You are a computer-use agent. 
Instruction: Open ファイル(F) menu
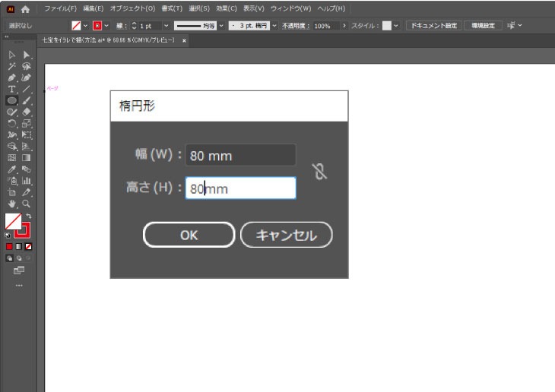tap(60, 8)
